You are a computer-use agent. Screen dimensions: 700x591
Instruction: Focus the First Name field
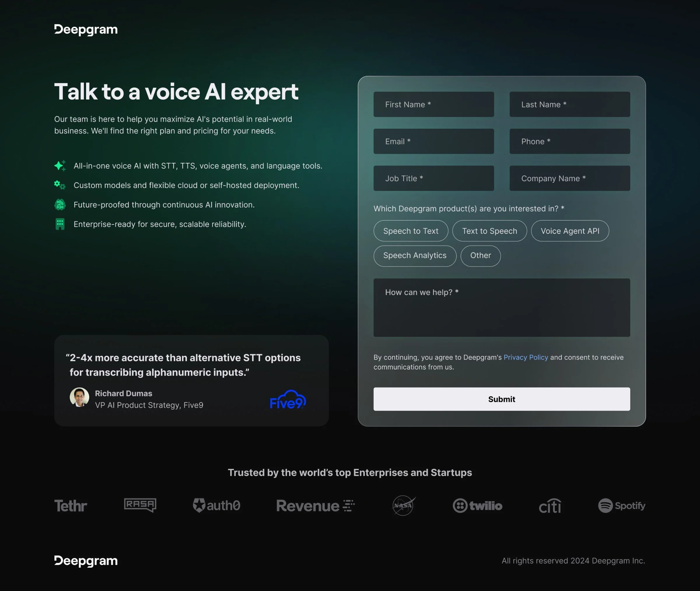(x=433, y=104)
